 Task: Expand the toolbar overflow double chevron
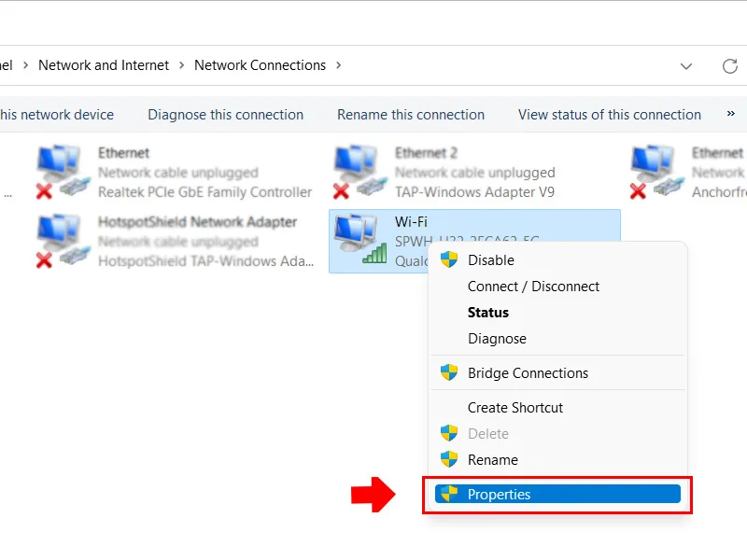coord(731,113)
